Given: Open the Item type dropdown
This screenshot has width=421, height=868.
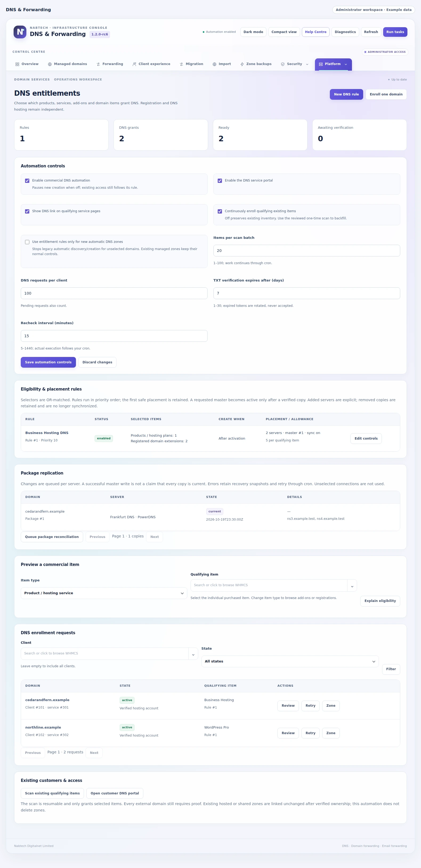Looking at the screenshot, I should (104, 593).
